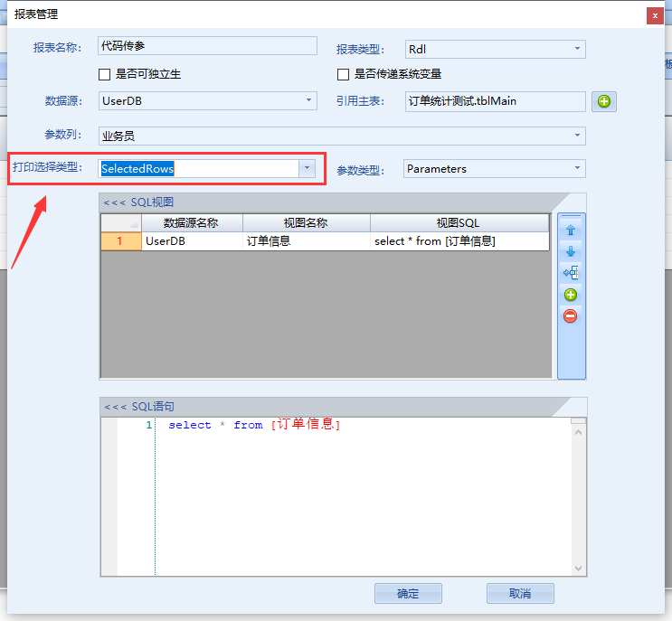Click the 视图SQL column header
This screenshot has height=621, width=672.
459,223
